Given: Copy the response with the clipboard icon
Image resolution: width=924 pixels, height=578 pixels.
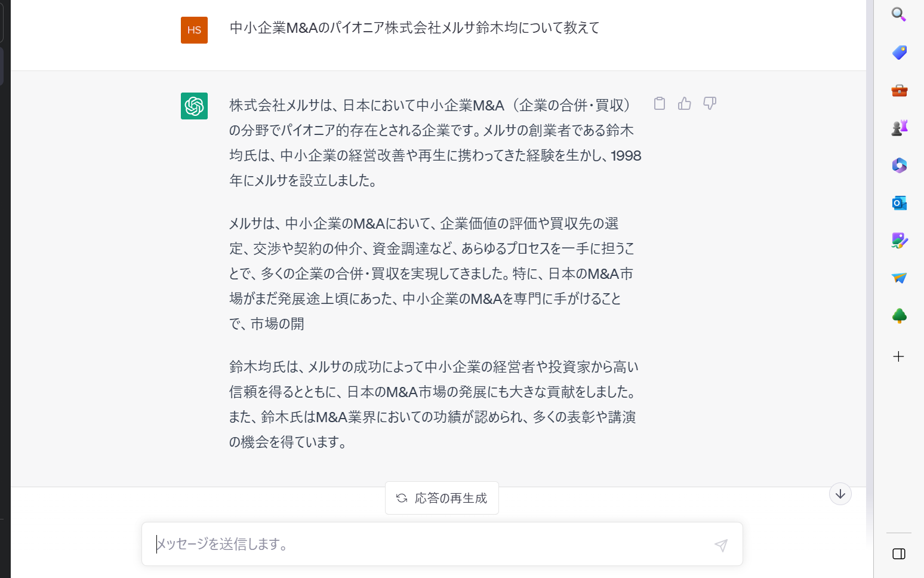Looking at the screenshot, I should (660, 104).
